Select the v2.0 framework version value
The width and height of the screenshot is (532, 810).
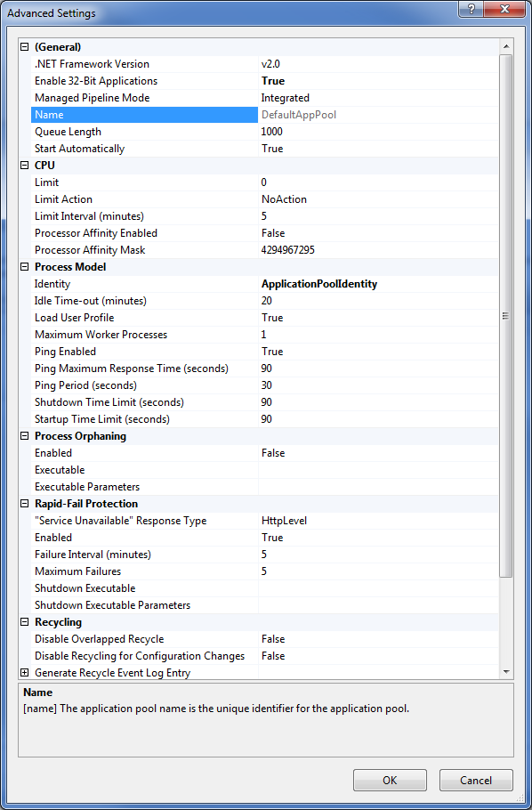270,64
